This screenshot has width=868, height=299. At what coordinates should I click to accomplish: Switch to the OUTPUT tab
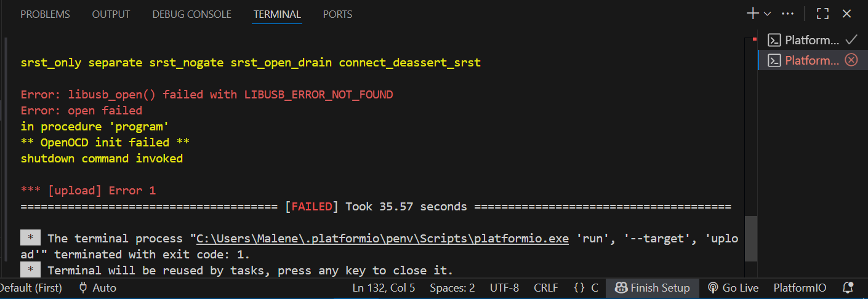point(111,14)
